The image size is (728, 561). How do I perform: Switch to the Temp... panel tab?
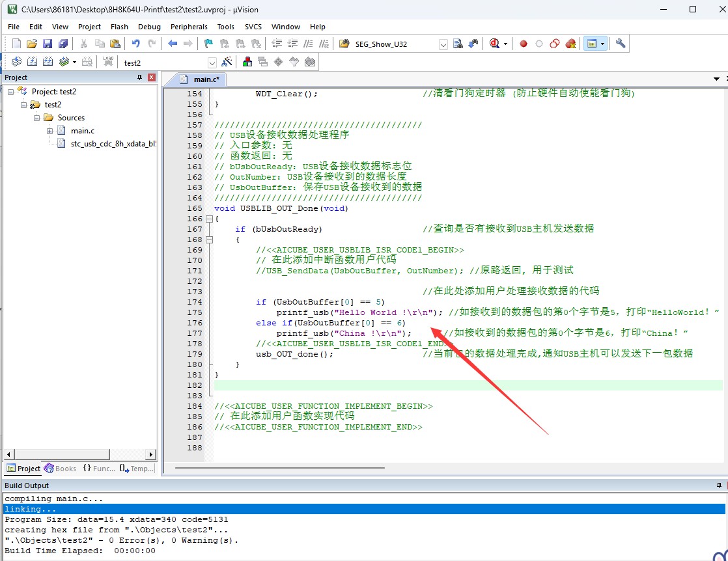(x=137, y=469)
